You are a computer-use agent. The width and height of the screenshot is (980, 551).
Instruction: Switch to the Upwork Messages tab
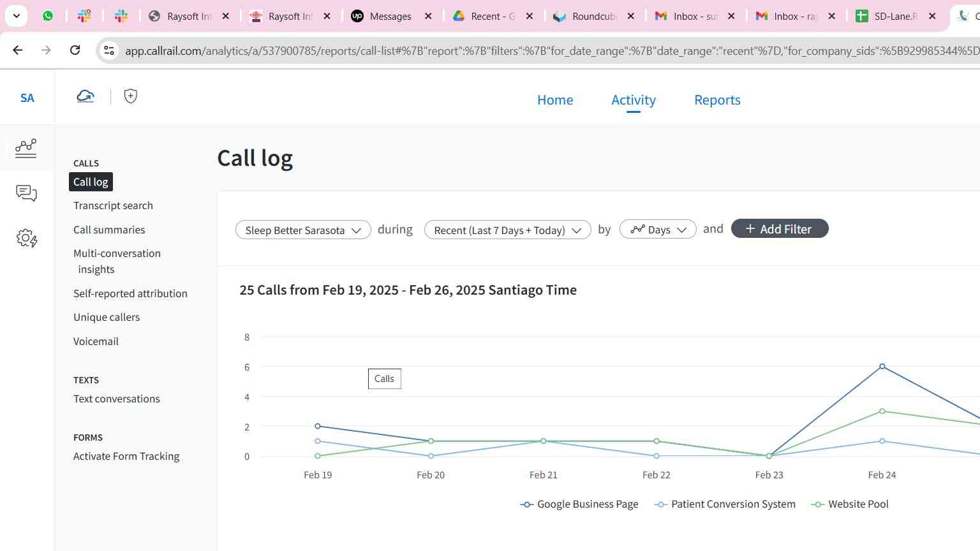pos(382,16)
